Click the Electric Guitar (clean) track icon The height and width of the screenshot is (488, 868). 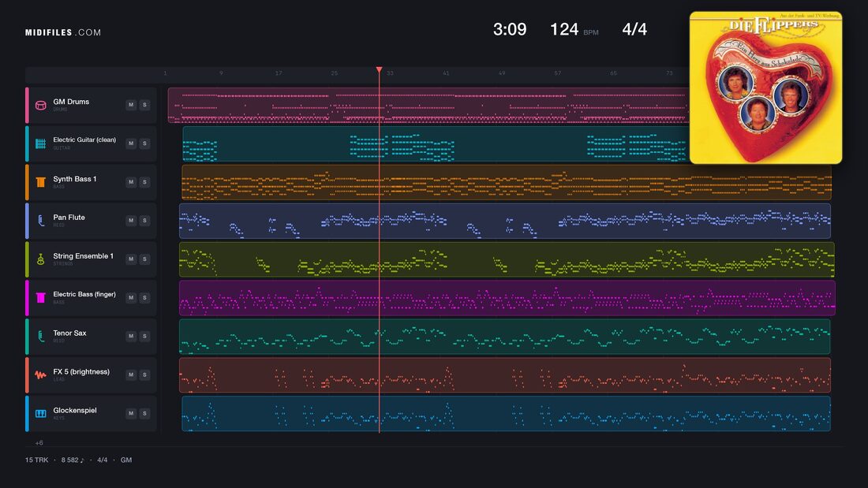point(40,143)
